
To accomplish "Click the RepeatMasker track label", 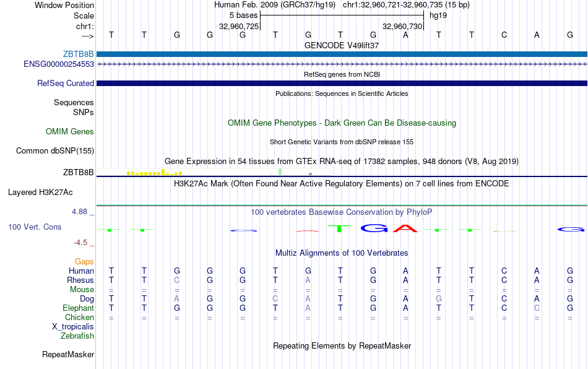I will pyautogui.click(x=68, y=354).
